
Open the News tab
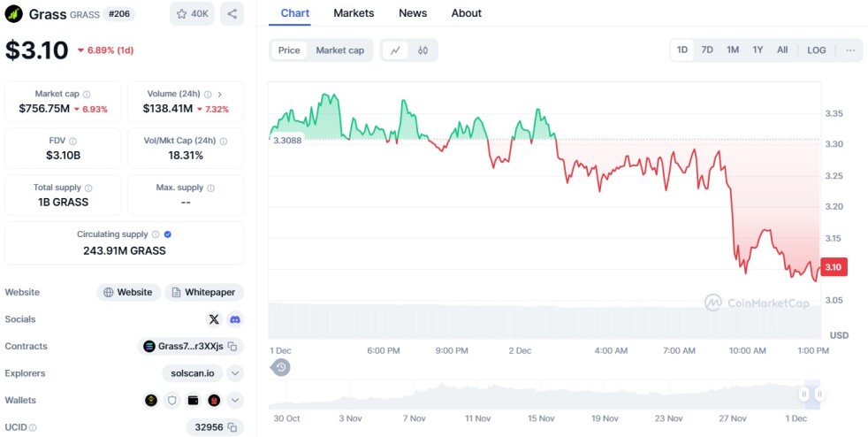click(413, 13)
